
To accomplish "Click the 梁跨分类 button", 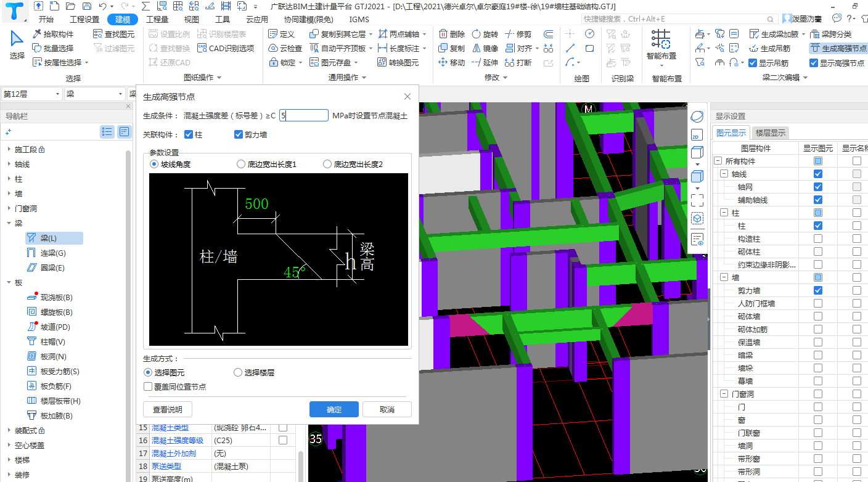I will tap(832, 34).
